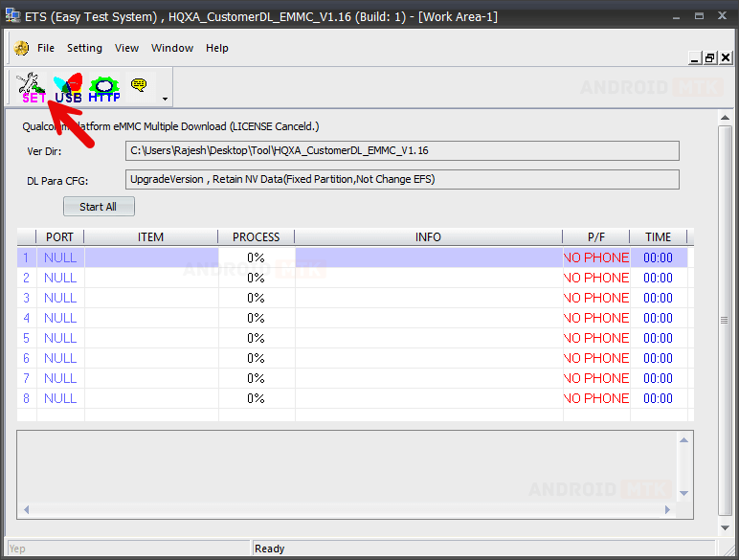
Task: Open the Setting menu
Action: coord(84,48)
